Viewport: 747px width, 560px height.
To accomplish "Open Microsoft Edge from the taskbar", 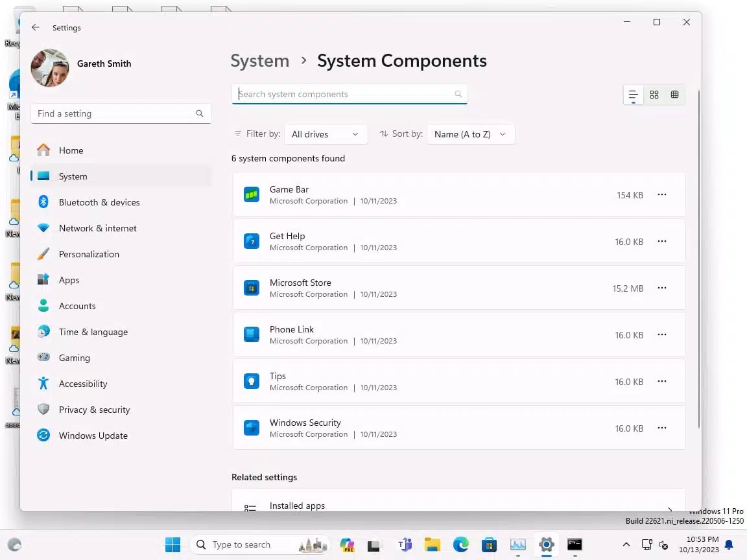I will pyautogui.click(x=460, y=544).
